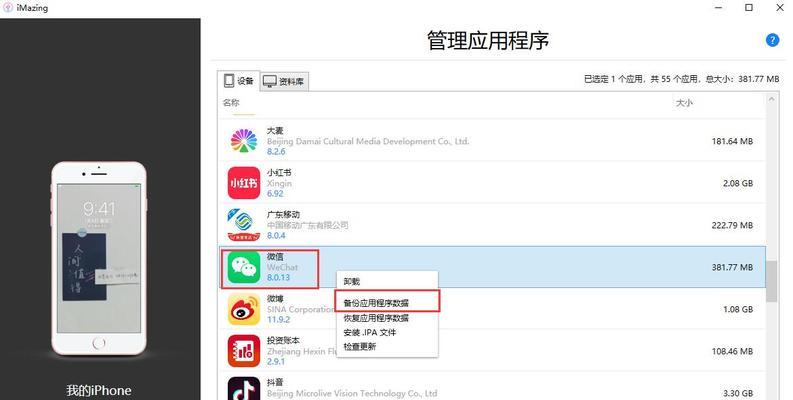Click the iPhone device image in sidebar

pyautogui.click(x=99, y=258)
